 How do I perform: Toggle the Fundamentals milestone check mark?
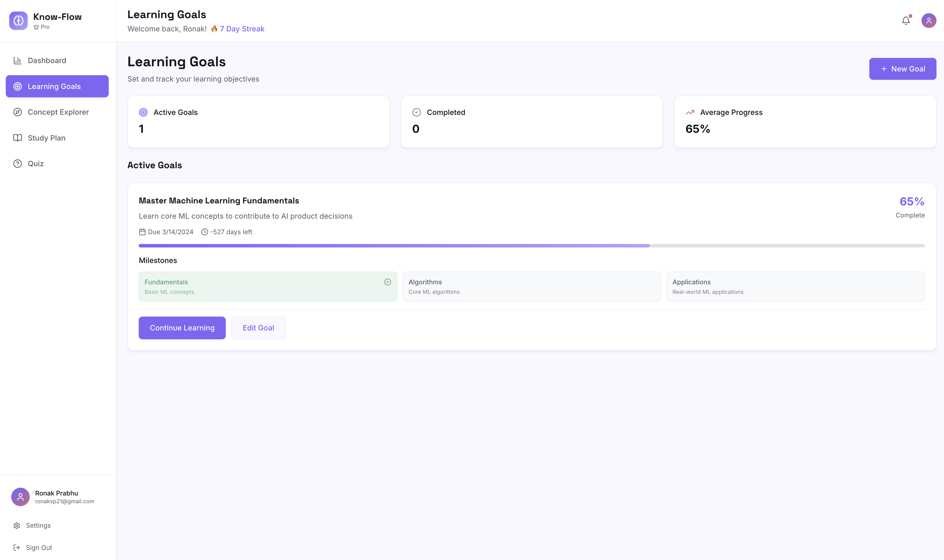tap(388, 282)
